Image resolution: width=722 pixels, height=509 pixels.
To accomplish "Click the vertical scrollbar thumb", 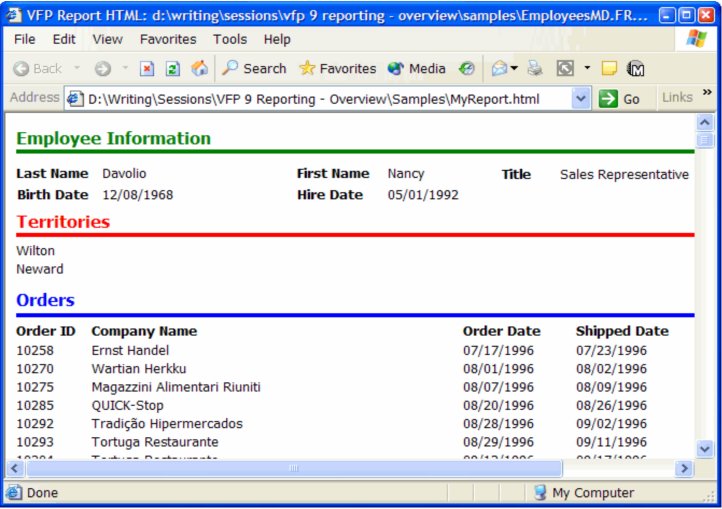I will (705, 139).
